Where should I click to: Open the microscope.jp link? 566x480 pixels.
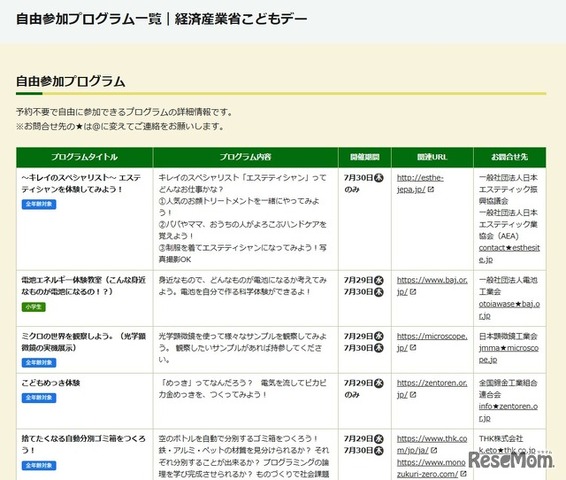pos(432,342)
